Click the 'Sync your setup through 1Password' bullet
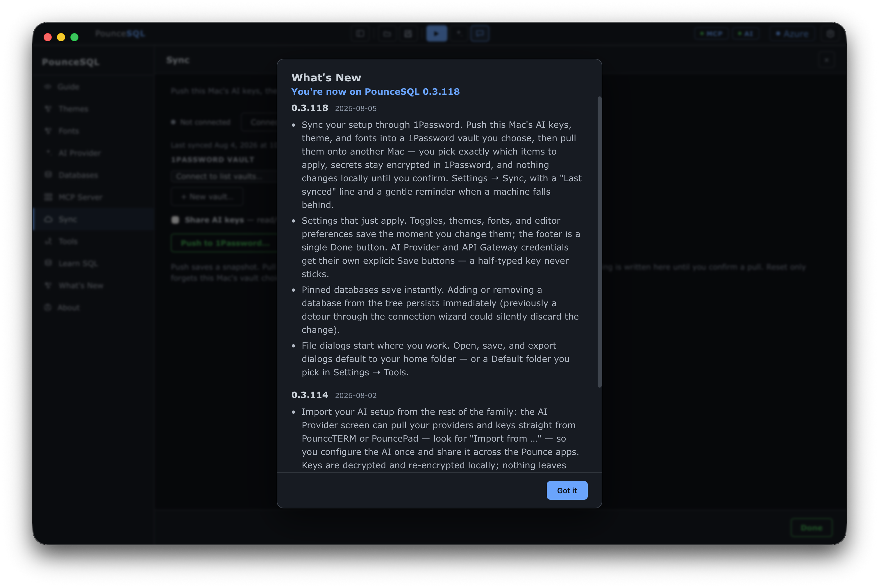The image size is (879, 588). (441, 165)
